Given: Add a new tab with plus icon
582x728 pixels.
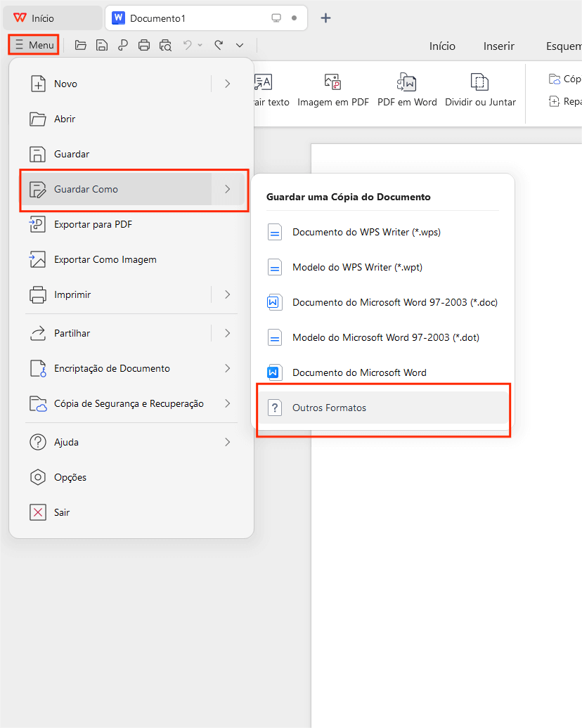Looking at the screenshot, I should click(x=326, y=18).
